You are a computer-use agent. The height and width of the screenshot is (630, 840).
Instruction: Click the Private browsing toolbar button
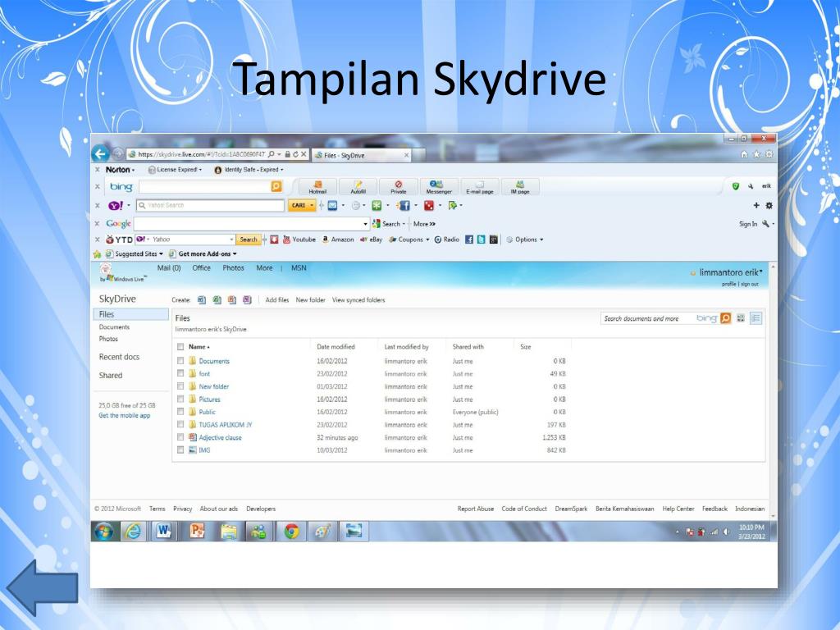point(398,187)
